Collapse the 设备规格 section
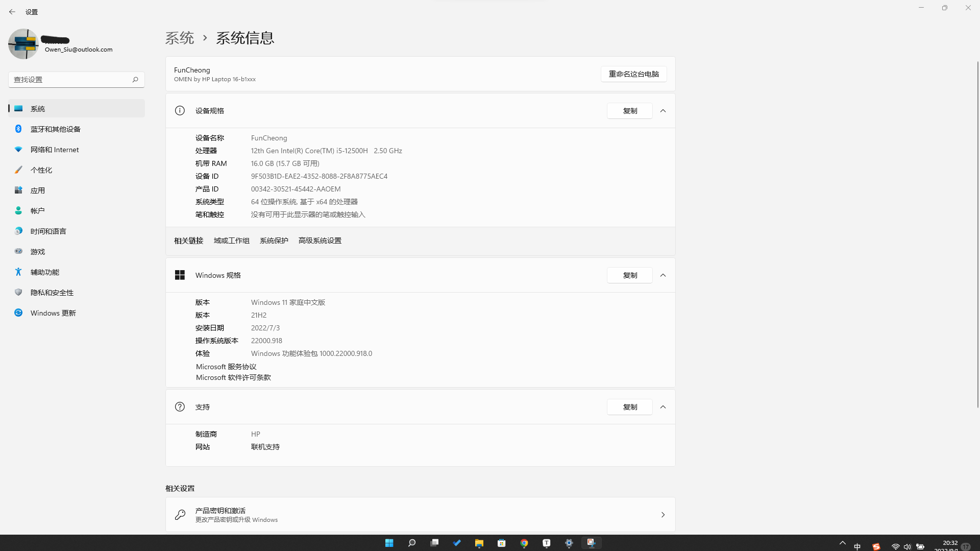The height and width of the screenshot is (551, 980). [x=663, y=111]
